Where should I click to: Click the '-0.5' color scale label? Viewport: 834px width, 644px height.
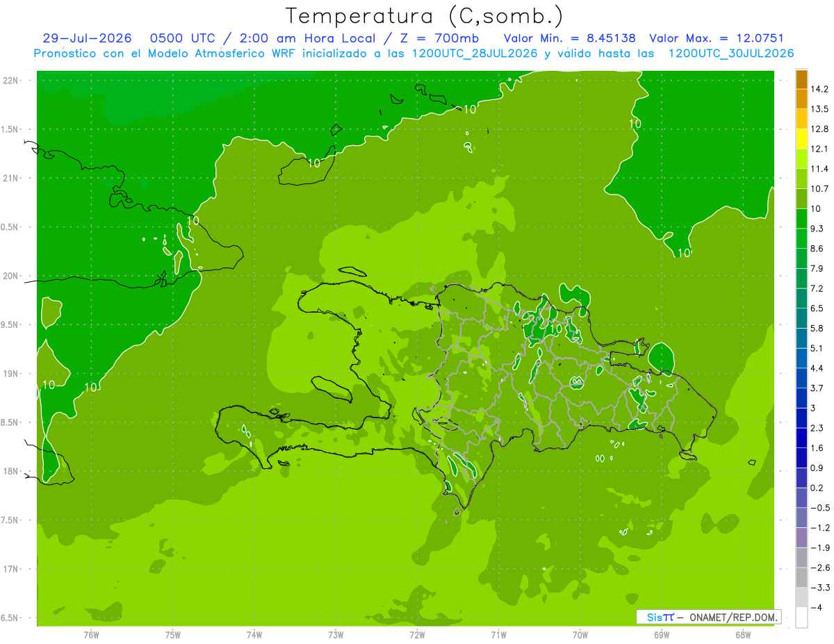point(820,507)
